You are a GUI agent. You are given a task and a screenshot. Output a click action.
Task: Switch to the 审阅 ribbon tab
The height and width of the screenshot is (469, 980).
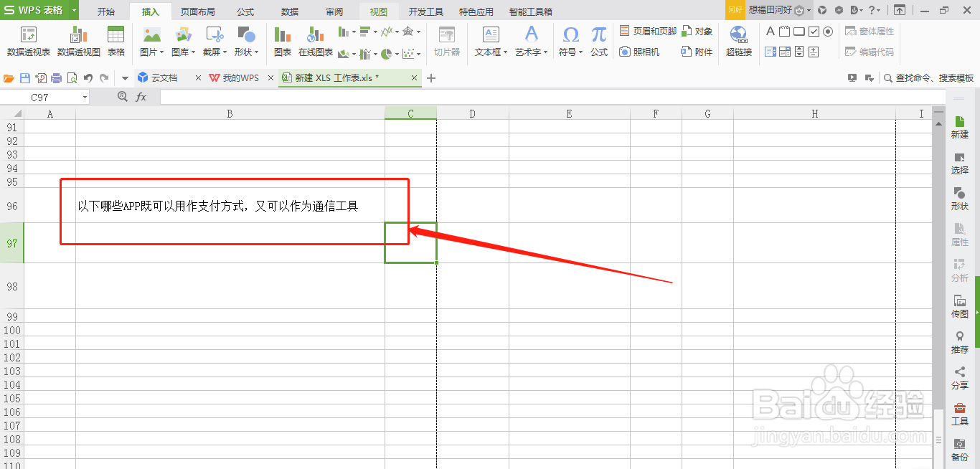(334, 11)
